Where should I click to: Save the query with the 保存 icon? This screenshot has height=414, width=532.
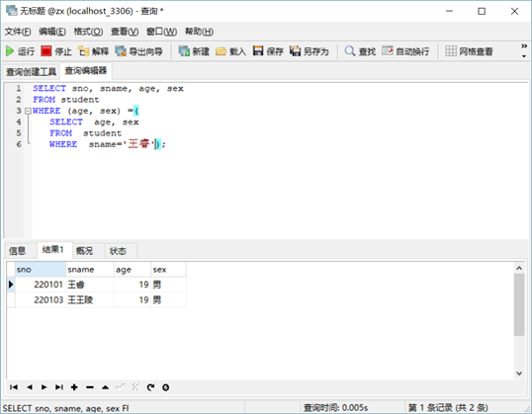coord(258,51)
